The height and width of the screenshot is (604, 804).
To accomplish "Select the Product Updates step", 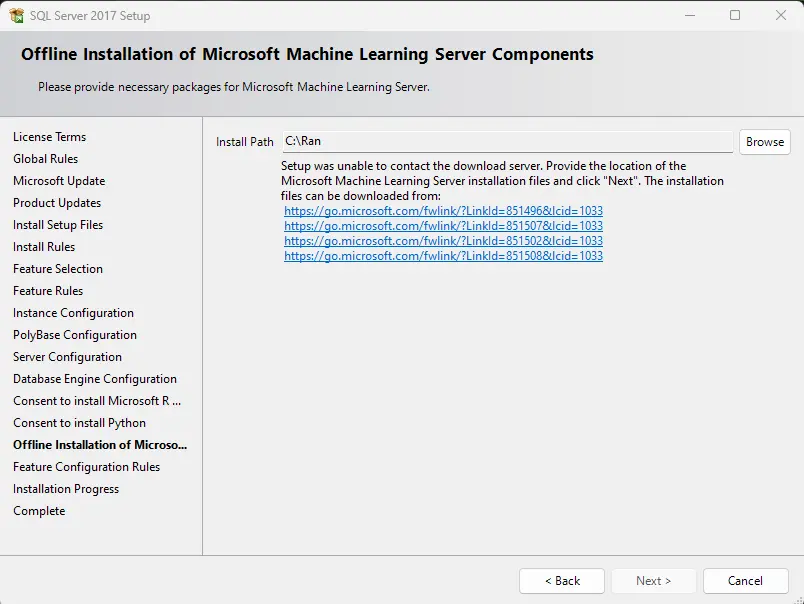I will [x=57, y=203].
